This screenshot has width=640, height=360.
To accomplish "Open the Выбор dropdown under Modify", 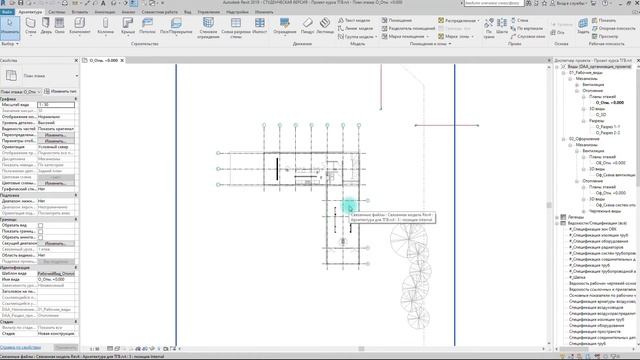I will (x=10, y=44).
